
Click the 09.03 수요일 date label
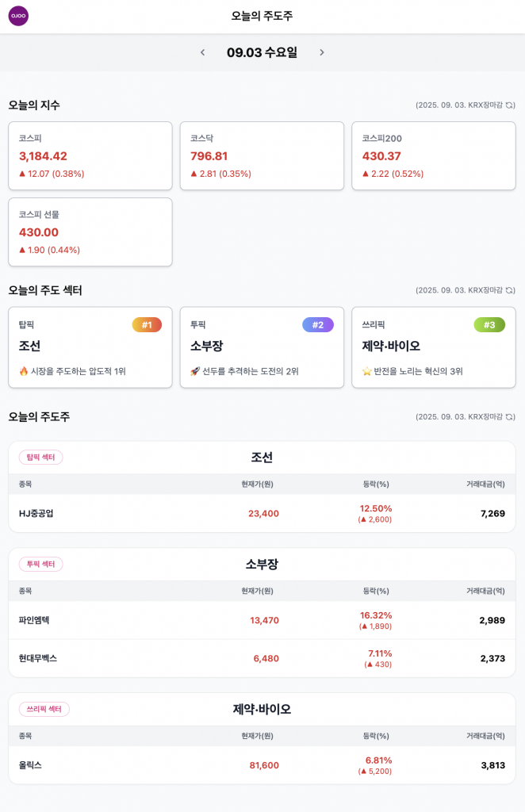tap(262, 52)
